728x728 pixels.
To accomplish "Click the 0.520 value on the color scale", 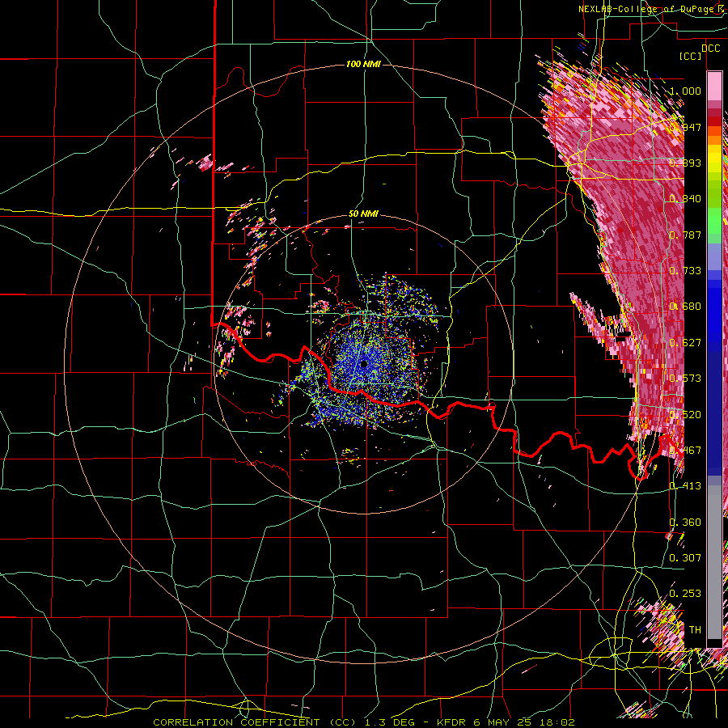I will pyautogui.click(x=685, y=415).
